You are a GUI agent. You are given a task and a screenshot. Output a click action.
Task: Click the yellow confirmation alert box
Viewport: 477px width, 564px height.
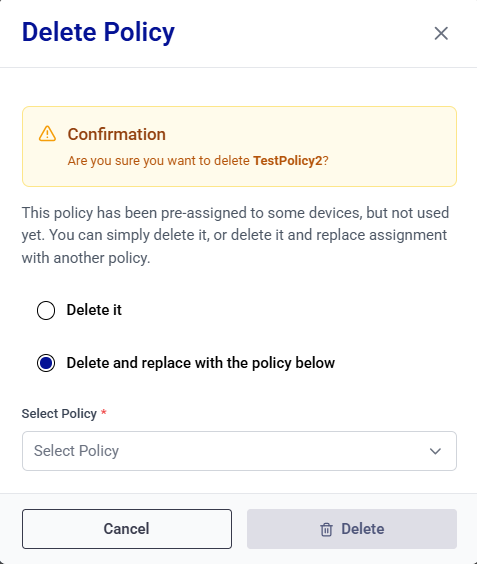tap(239, 146)
